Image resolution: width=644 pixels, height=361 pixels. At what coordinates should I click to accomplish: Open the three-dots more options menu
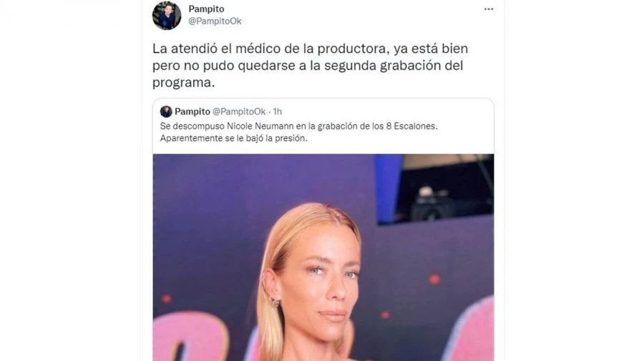click(488, 9)
